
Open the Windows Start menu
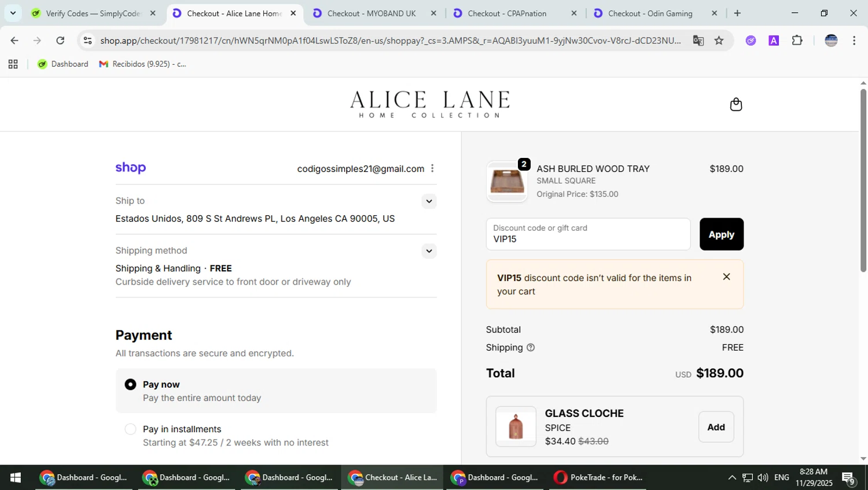point(16,477)
